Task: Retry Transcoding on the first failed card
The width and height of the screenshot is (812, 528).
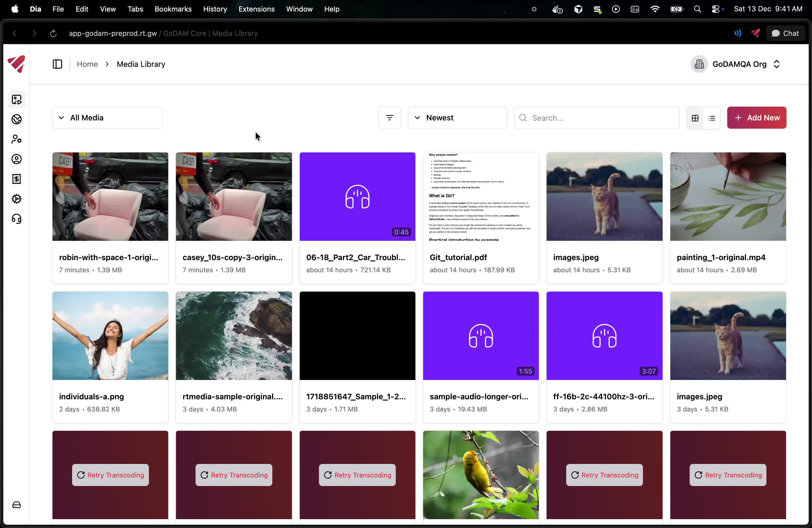Action: point(110,475)
